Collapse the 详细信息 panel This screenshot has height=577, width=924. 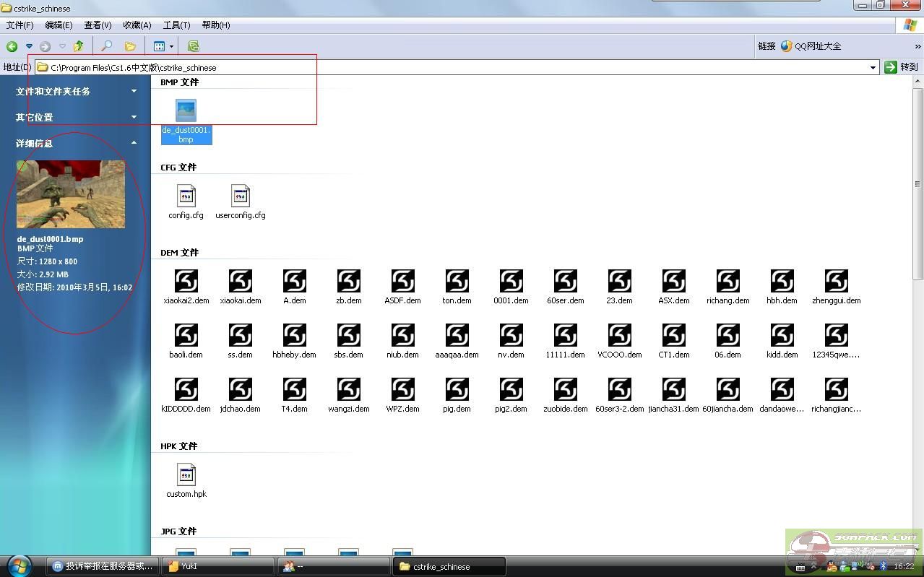[x=134, y=143]
